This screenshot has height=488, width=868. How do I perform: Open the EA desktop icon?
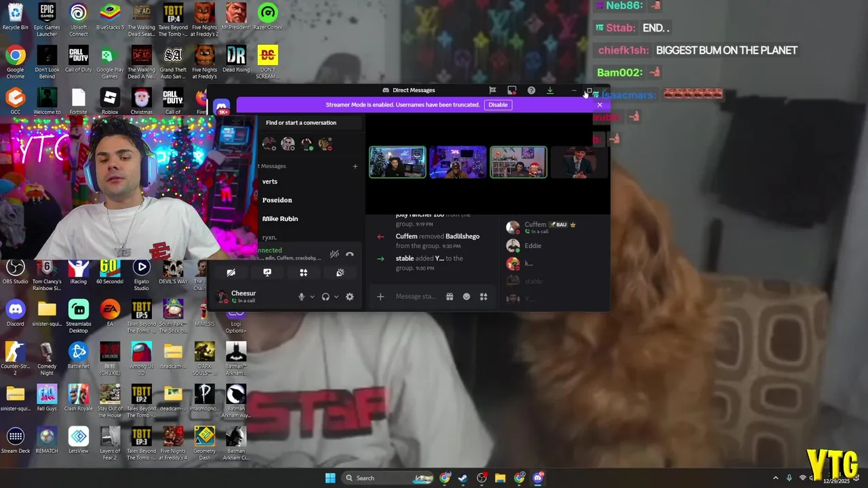click(x=110, y=314)
